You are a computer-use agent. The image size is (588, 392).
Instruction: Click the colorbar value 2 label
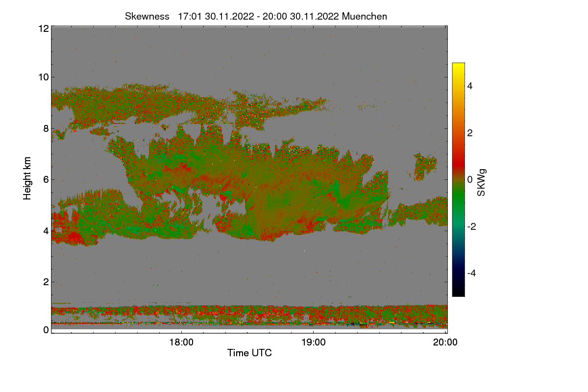(469, 133)
